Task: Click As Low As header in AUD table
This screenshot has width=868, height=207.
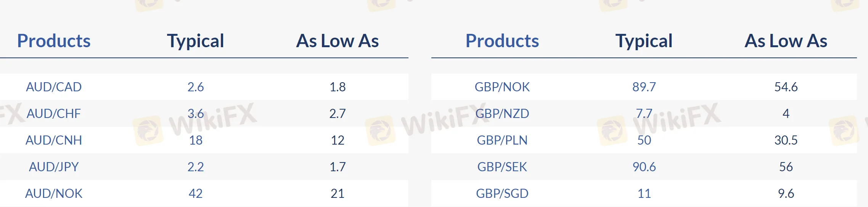Action: pos(338,41)
